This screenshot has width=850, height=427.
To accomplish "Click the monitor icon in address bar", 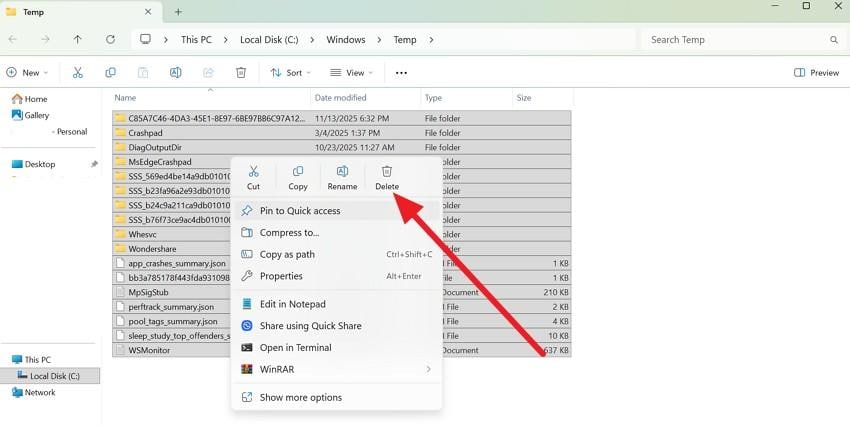I will (145, 39).
